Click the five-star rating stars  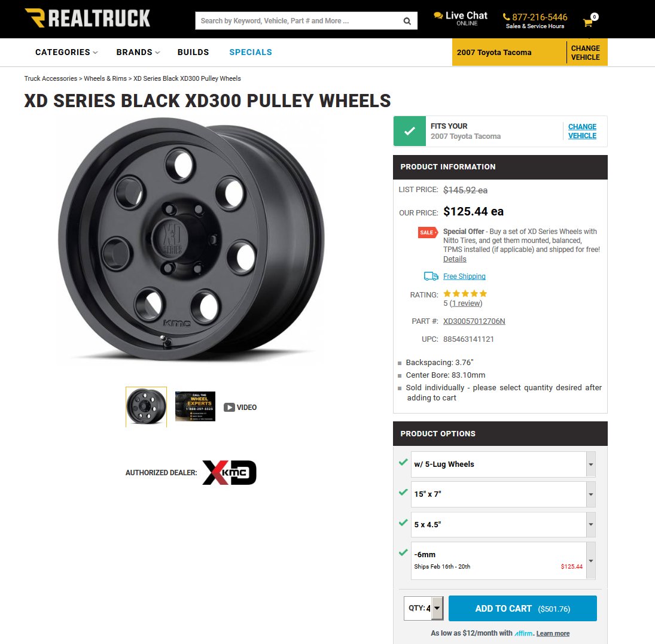coord(465,293)
